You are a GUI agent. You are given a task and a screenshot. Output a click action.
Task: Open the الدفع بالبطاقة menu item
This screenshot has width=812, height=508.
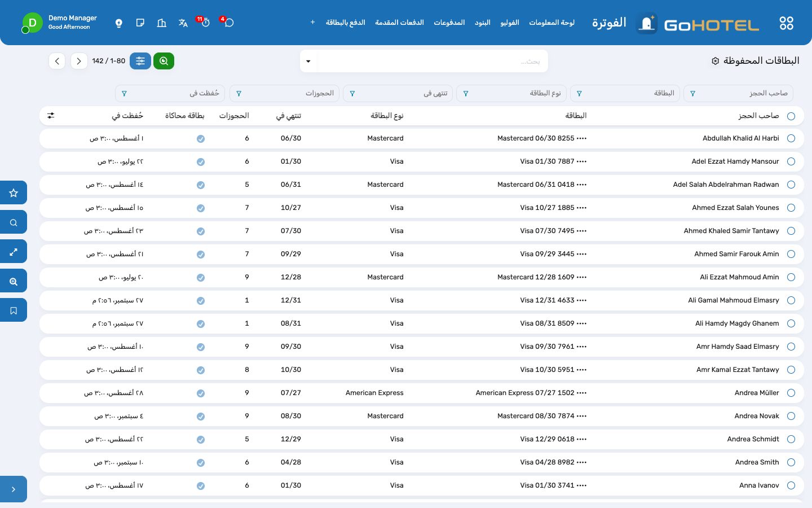345,23
